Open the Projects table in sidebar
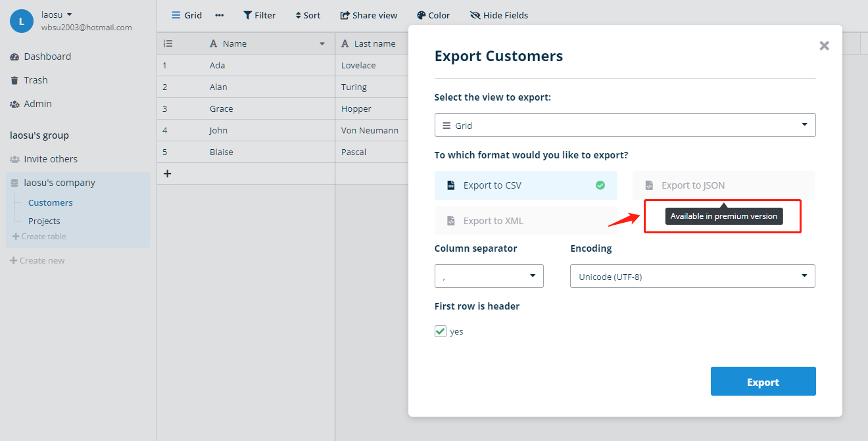868x441 pixels. pos(44,221)
